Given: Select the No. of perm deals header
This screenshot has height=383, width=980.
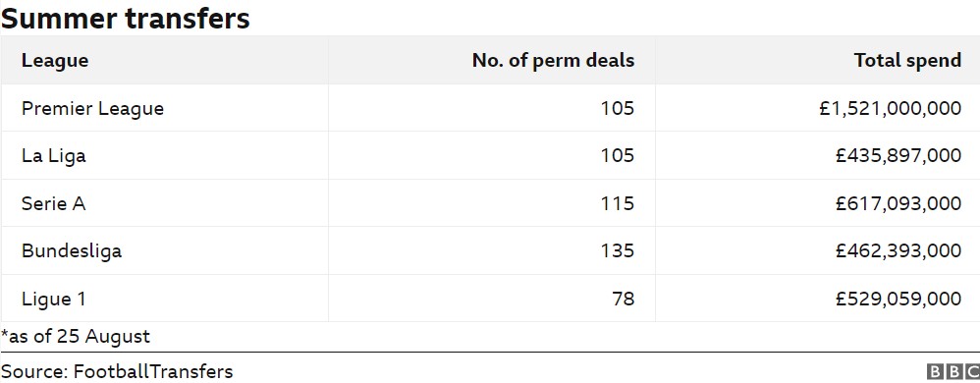Looking at the screenshot, I should [553, 61].
